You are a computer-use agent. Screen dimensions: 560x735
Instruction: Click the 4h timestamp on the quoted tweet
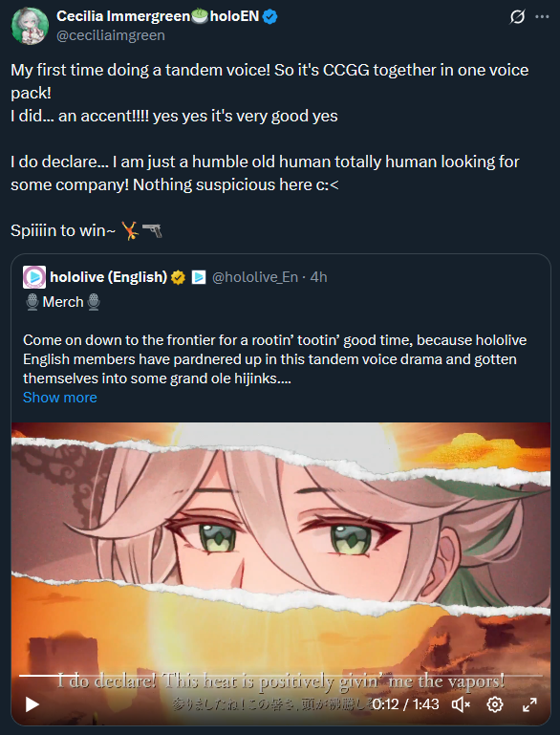pyautogui.click(x=318, y=277)
